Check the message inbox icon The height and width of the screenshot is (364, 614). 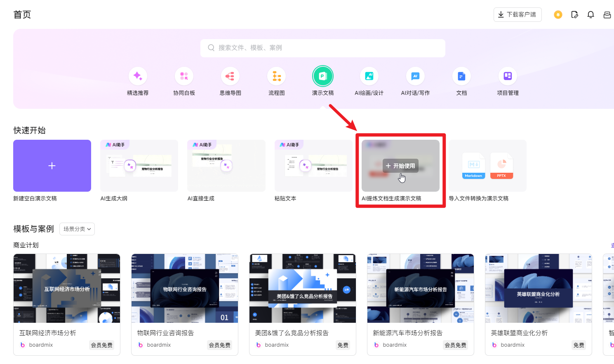[x=607, y=14]
